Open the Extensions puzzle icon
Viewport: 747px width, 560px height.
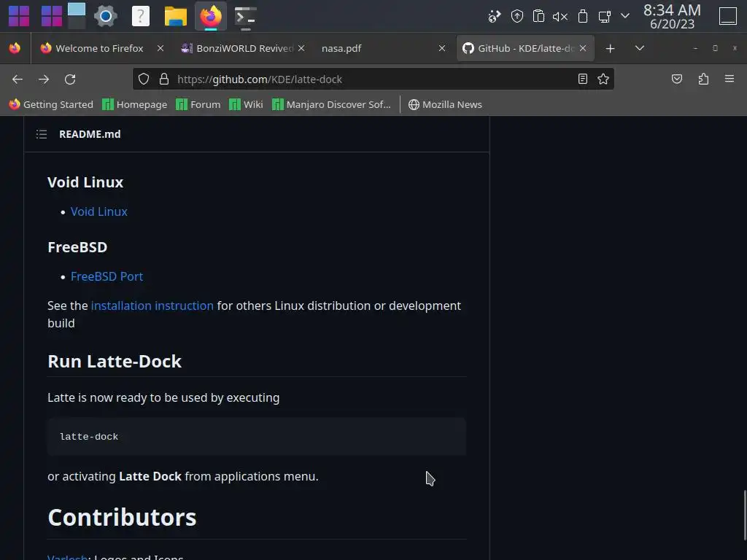tap(703, 79)
